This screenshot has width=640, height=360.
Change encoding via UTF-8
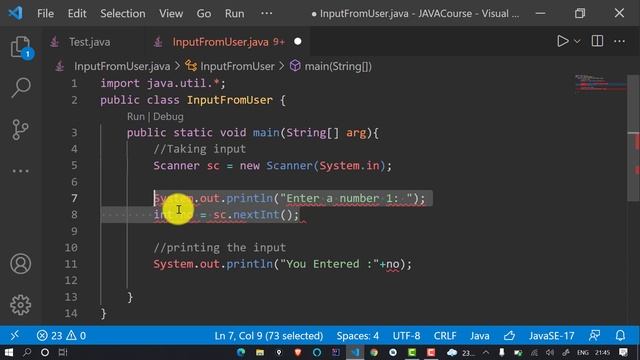(x=406, y=336)
